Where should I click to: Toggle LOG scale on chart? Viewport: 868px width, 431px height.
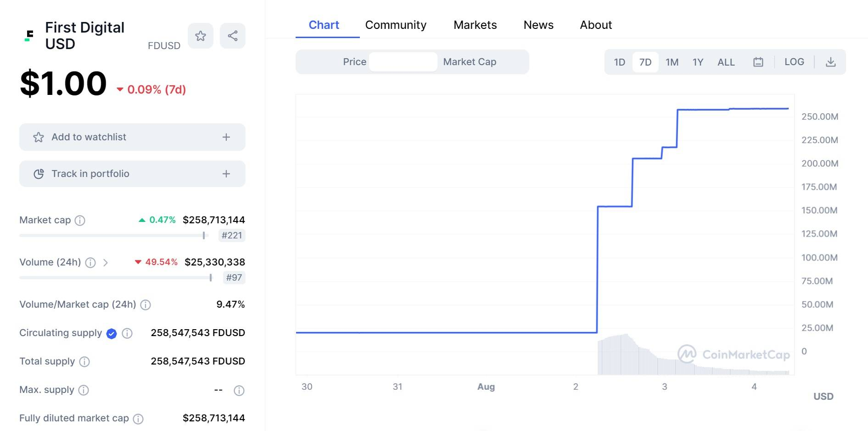point(794,62)
